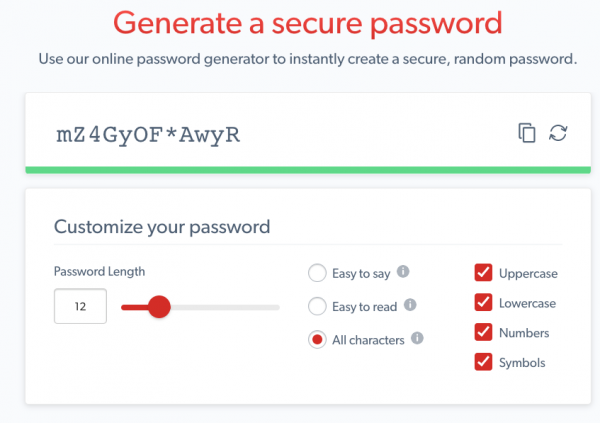Toggle the Numbers checkbox
Image resolution: width=600 pixels, height=423 pixels.
point(484,333)
